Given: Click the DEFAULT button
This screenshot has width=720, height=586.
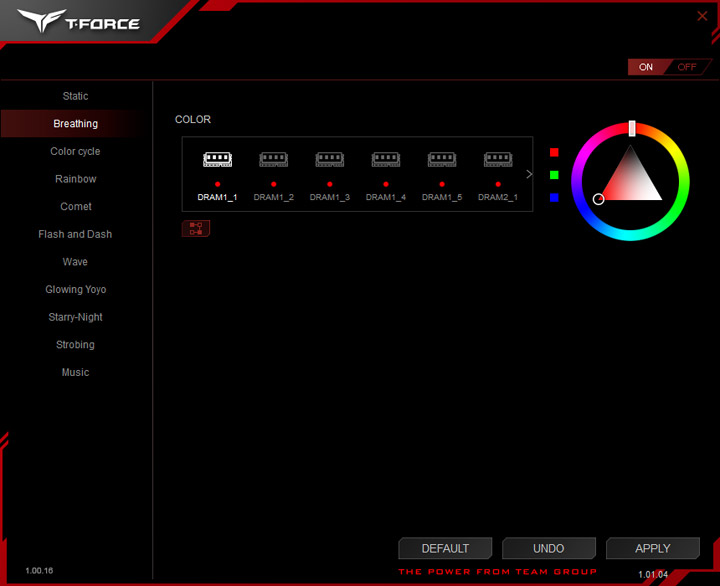Looking at the screenshot, I should (445, 548).
